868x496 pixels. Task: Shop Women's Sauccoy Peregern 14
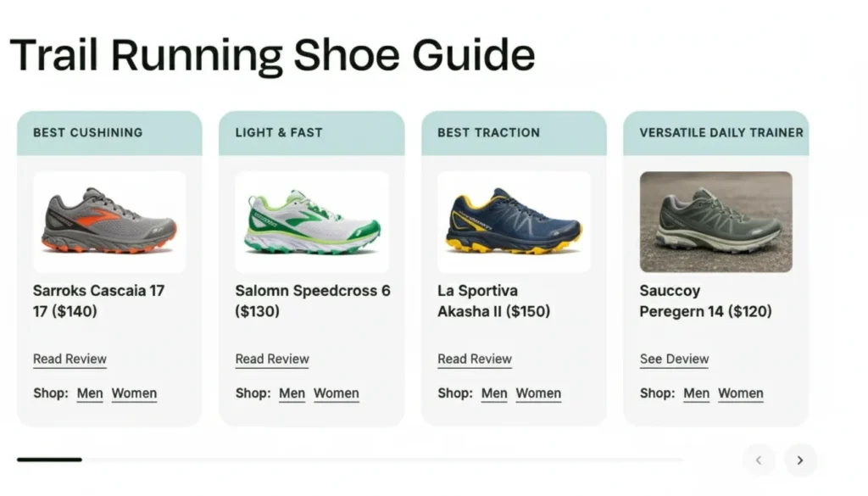coord(741,393)
